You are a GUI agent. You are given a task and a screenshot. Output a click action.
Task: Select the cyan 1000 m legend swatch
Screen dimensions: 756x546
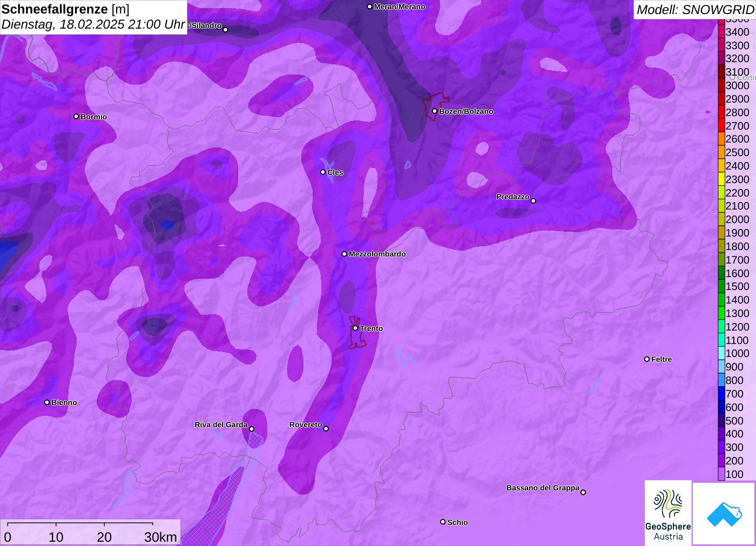721,353
